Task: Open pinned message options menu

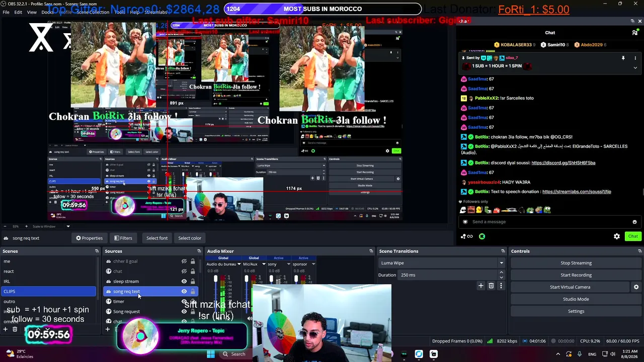Action: tap(635, 58)
